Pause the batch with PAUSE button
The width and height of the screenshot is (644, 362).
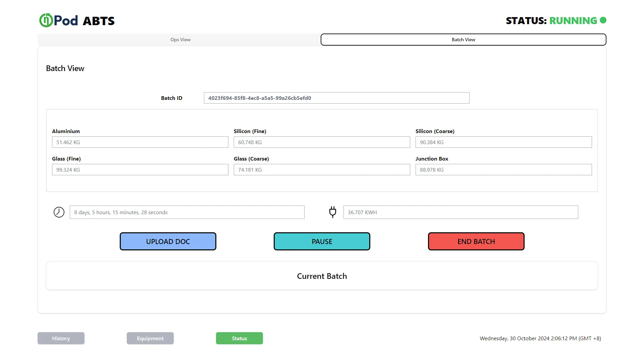[x=322, y=241]
